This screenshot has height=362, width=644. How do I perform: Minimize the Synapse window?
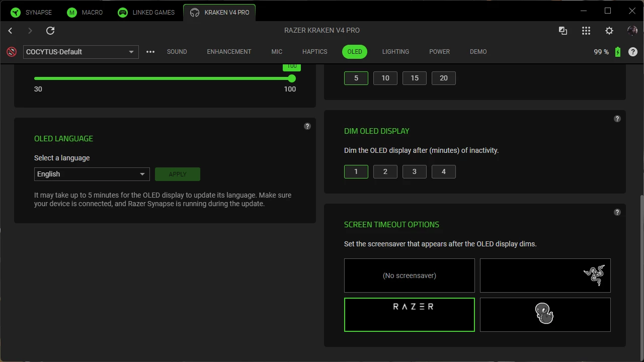click(584, 11)
